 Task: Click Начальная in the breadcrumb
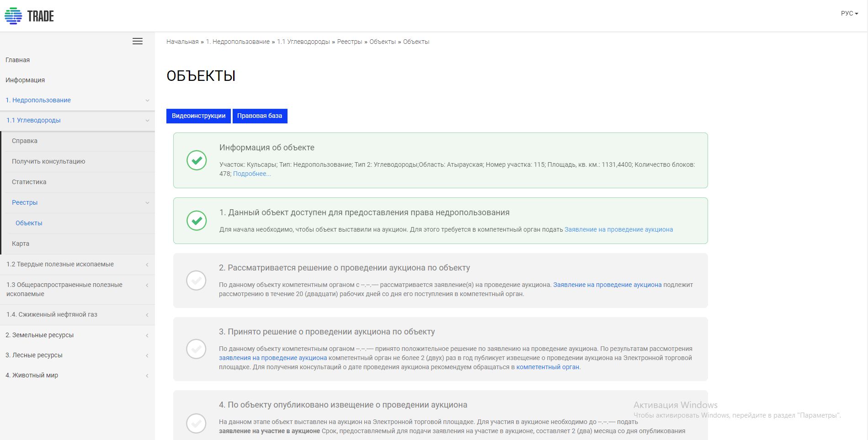[x=182, y=42]
